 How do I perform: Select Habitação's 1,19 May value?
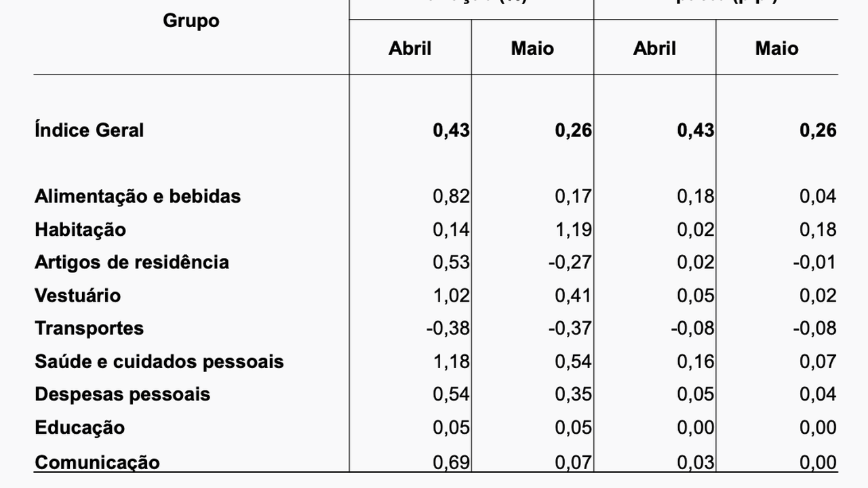(573, 230)
